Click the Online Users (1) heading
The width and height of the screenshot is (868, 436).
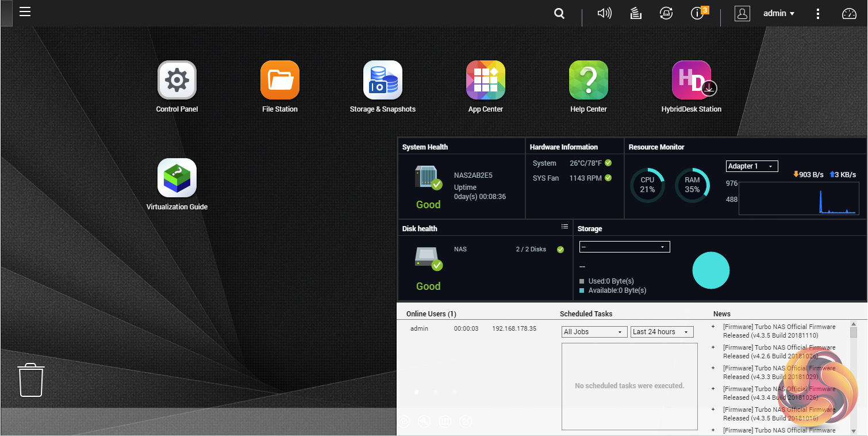pos(431,314)
